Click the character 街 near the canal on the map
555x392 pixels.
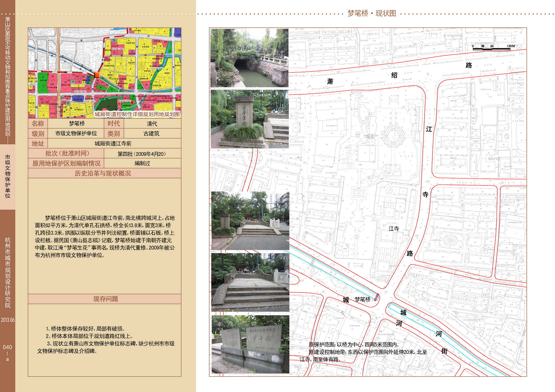coord(444,351)
